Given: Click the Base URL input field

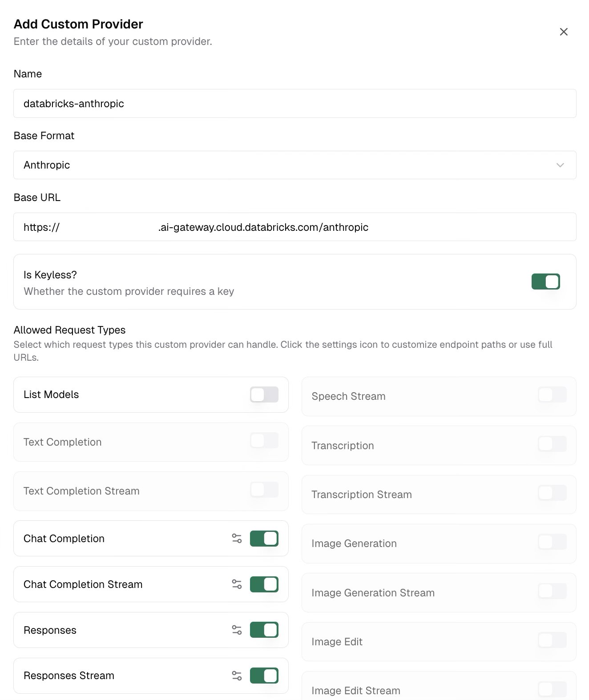Looking at the screenshot, I should [295, 227].
